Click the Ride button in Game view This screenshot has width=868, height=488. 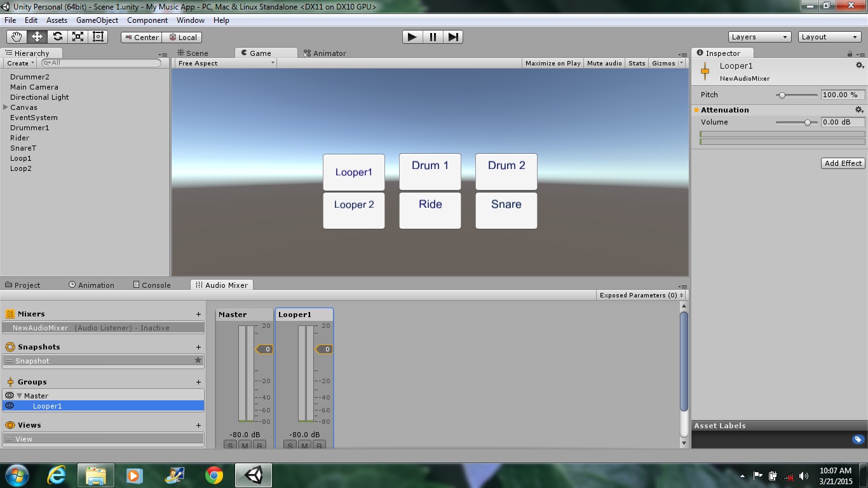coord(430,210)
